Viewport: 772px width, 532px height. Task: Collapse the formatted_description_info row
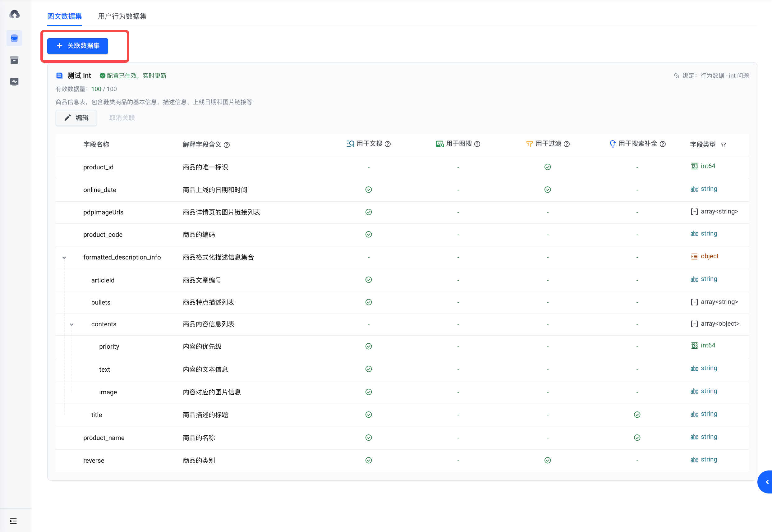coord(64,258)
